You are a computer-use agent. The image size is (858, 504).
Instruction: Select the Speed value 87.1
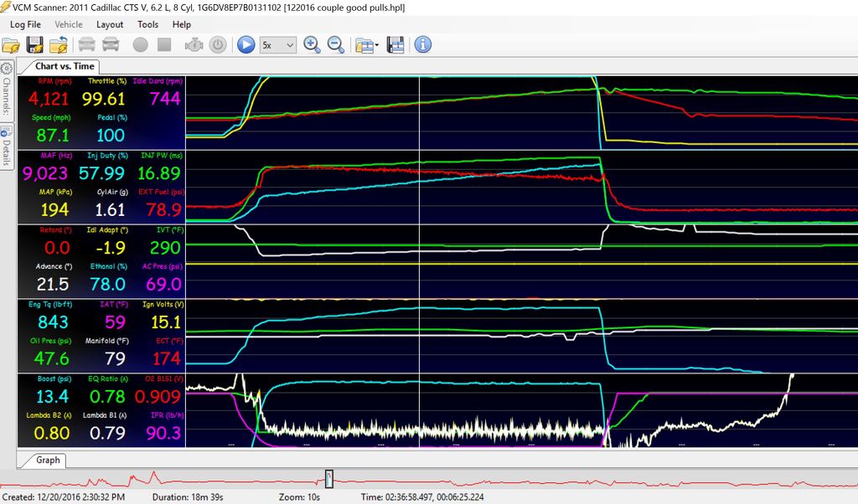tap(53, 136)
